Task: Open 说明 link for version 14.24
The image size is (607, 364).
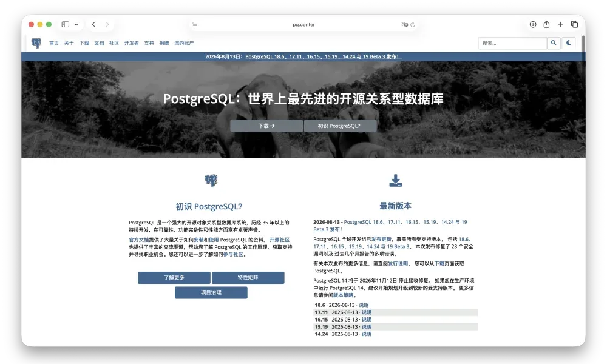Action: [366, 334]
